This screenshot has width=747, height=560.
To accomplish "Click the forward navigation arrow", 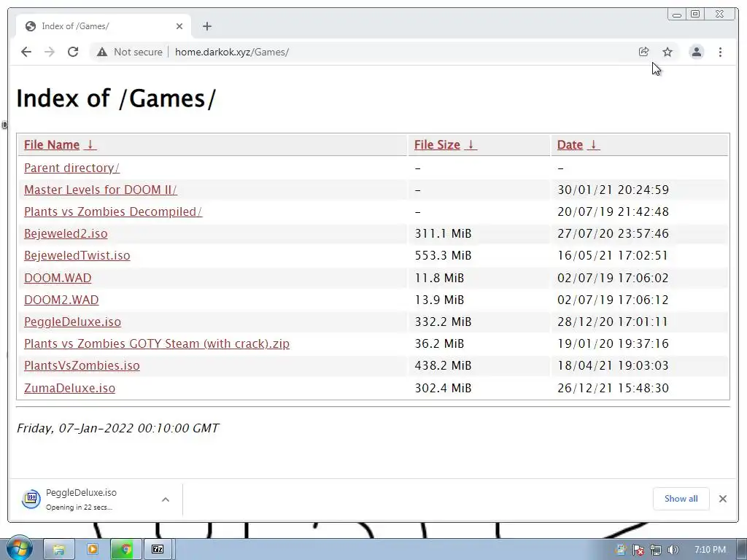I will (x=50, y=52).
